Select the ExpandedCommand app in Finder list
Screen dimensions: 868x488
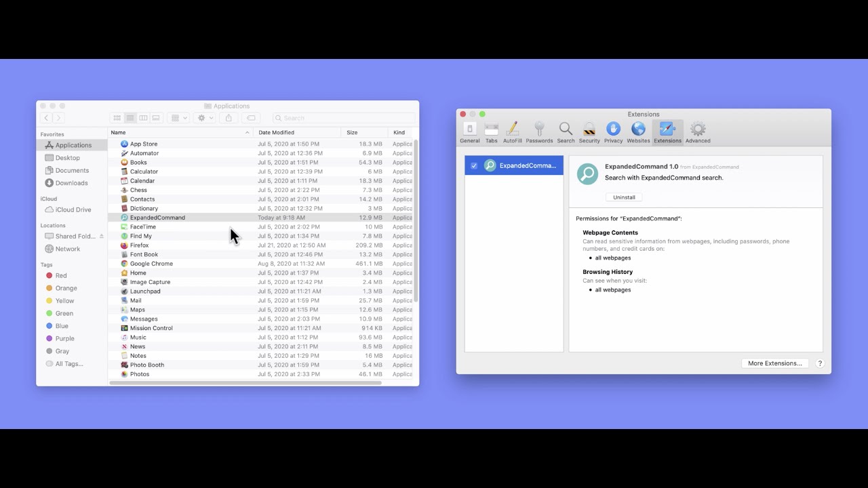260,218
